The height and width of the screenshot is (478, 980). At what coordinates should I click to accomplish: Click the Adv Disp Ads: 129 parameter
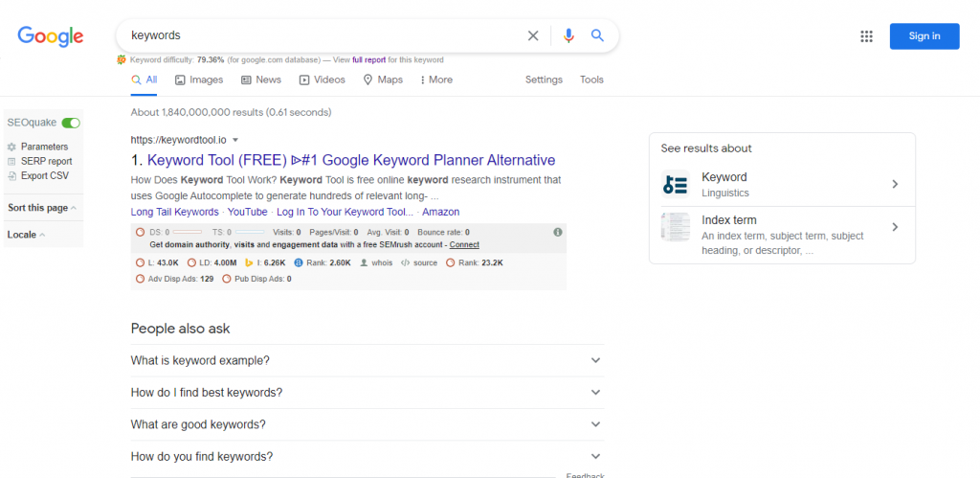pos(174,279)
